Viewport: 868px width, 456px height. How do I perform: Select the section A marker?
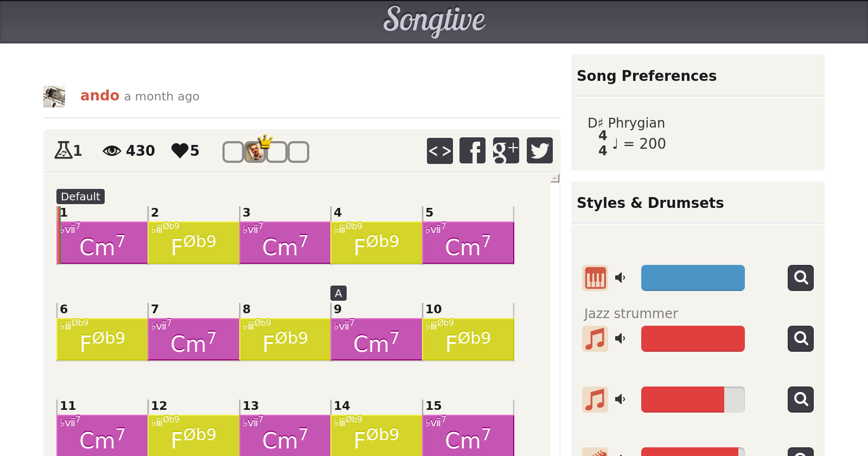[x=338, y=293]
